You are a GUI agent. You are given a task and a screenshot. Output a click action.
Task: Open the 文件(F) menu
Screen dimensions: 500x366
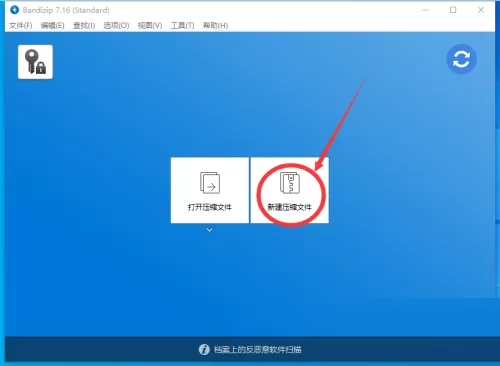tap(21, 26)
